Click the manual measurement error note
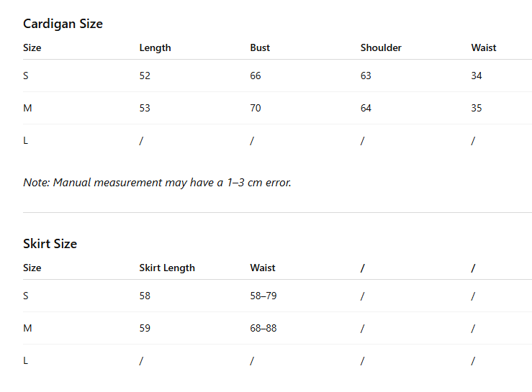This screenshot has width=532, height=392. tap(157, 183)
